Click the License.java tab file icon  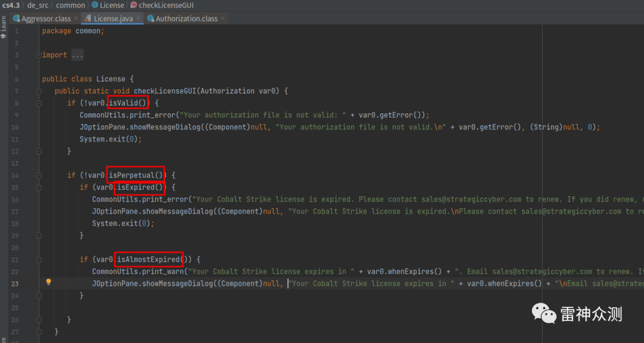pyautogui.click(x=88, y=18)
